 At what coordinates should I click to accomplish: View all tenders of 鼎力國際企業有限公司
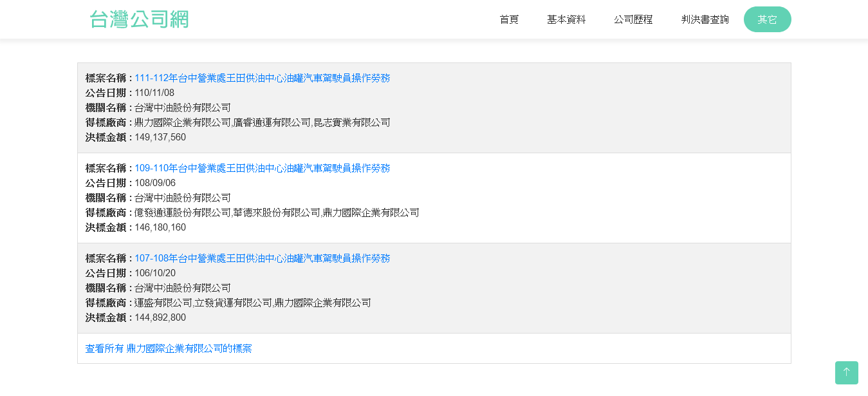[x=169, y=348]
